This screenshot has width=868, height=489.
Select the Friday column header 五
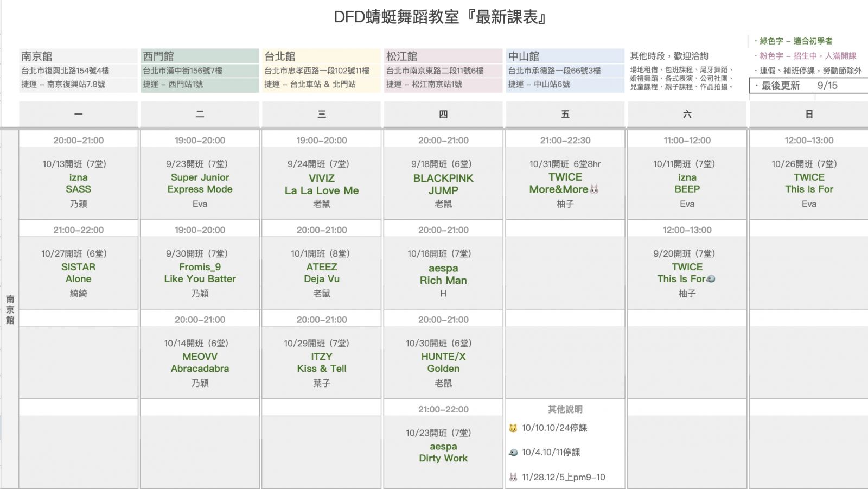565,114
